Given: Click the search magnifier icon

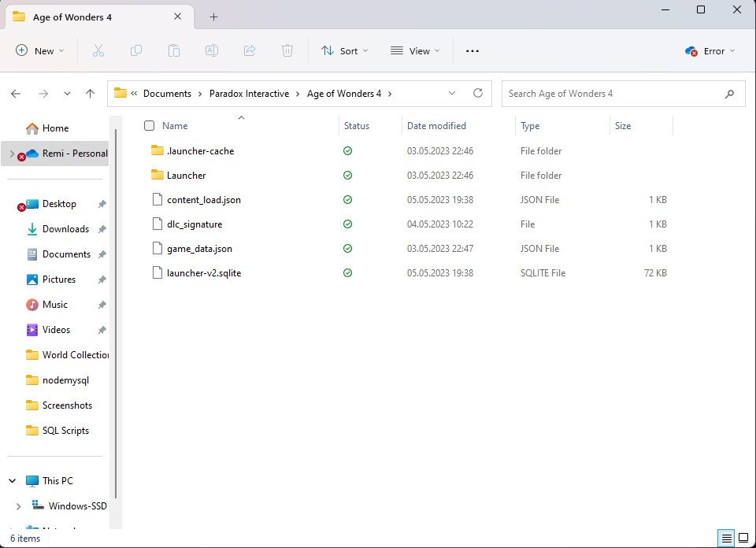Looking at the screenshot, I should pos(729,94).
